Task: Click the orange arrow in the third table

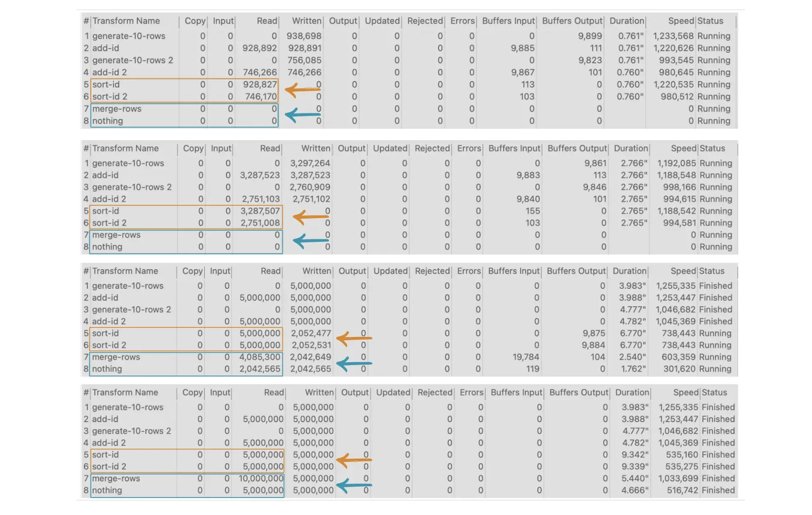Action: [354, 338]
